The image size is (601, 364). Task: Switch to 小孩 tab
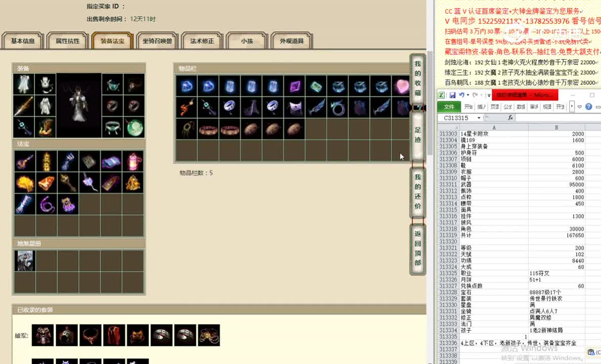[x=247, y=41]
